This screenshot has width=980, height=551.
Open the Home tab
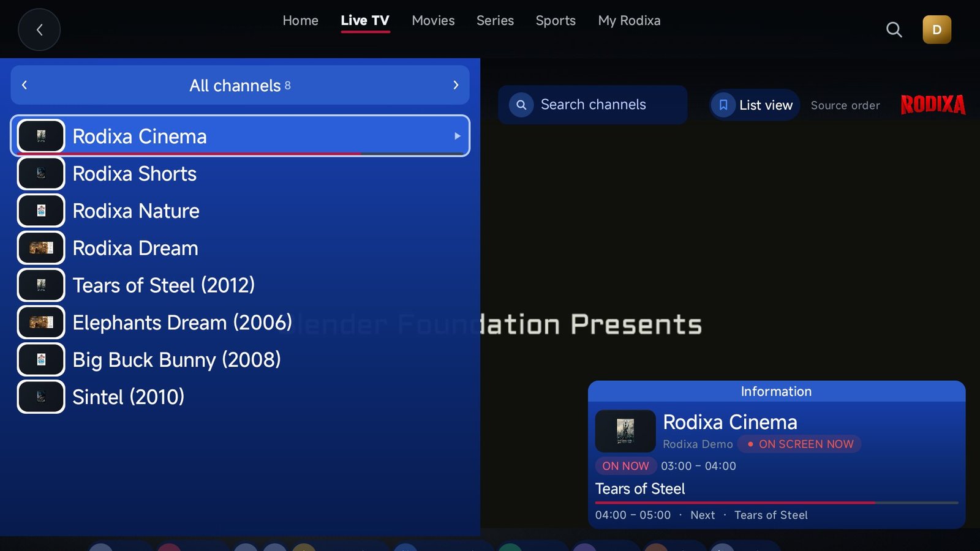300,21
